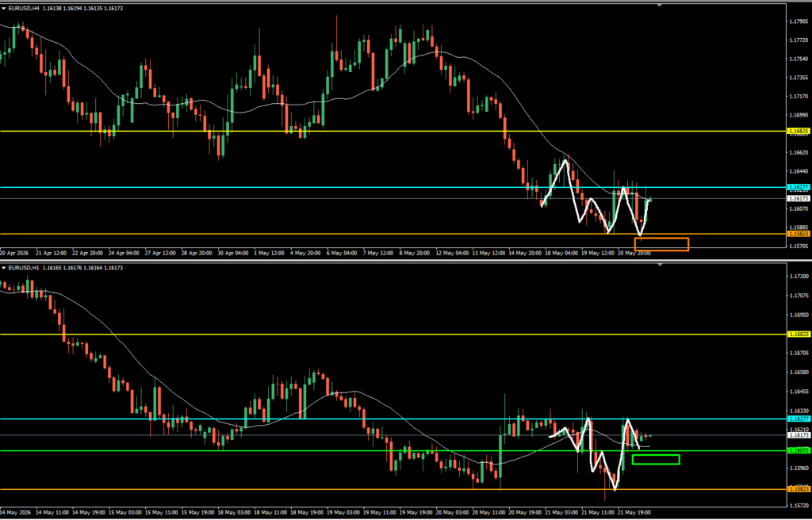Viewport: 812px width, 520px height.
Task: Click 1.16455 on the H1 price scale
Action: 799,392
